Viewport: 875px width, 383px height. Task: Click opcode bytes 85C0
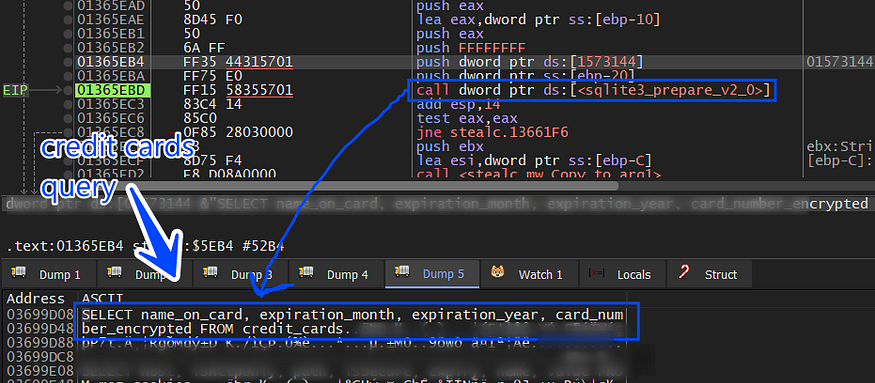point(200,118)
